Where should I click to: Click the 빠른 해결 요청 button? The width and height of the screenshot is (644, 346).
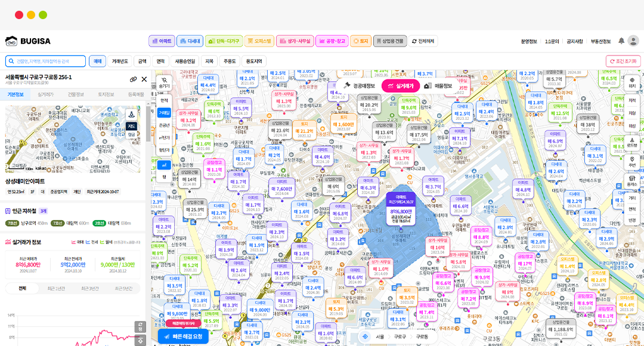tap(185, 336)
